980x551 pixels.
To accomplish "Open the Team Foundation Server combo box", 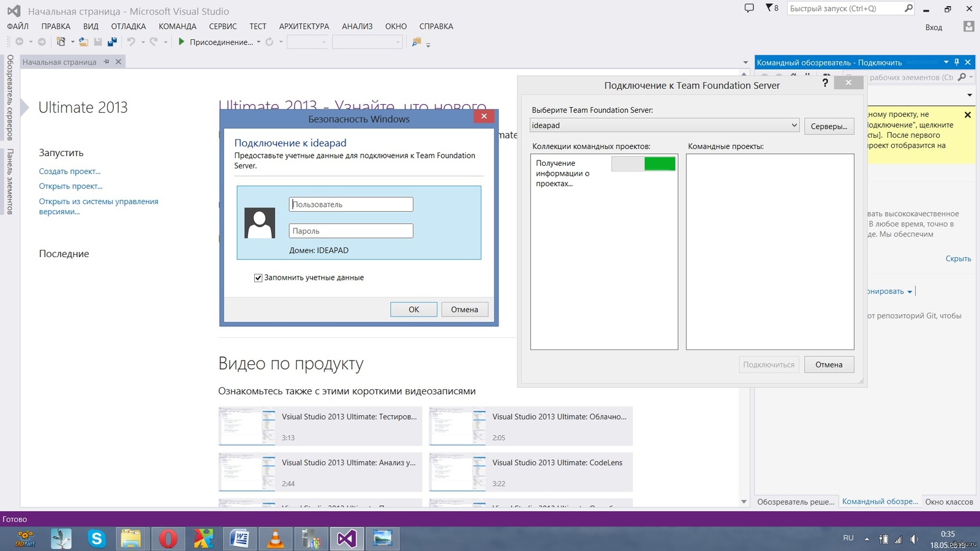I will 665,126.
